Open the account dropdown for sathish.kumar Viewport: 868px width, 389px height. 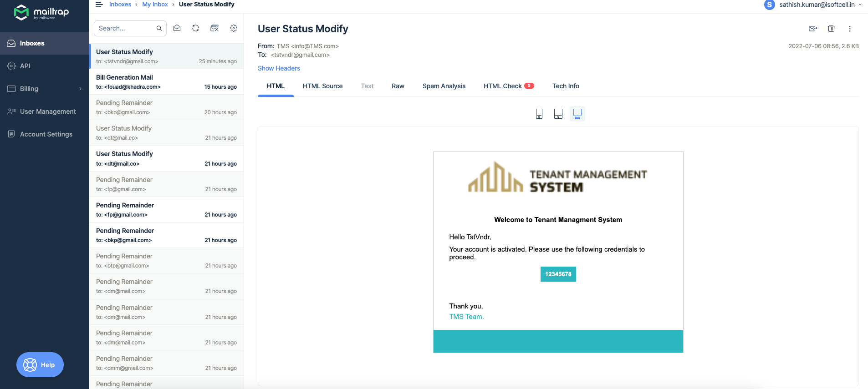click(813, 5)
